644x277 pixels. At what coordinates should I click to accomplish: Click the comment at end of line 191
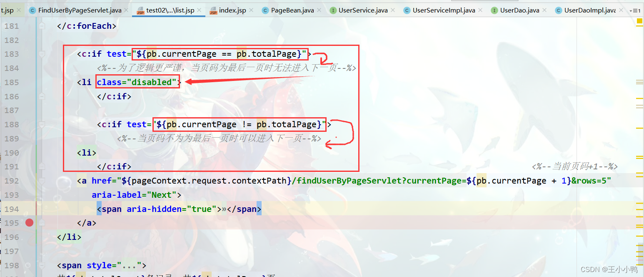(x=575, y=166)
